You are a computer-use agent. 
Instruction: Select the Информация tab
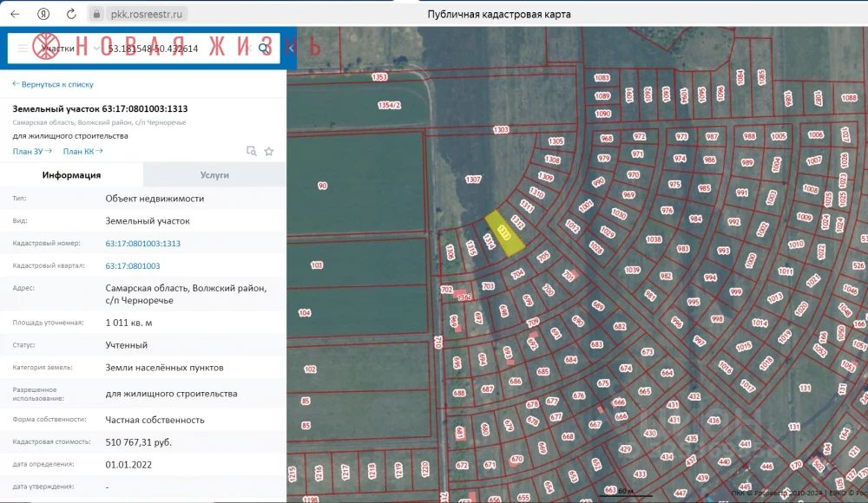pos(71,174)
